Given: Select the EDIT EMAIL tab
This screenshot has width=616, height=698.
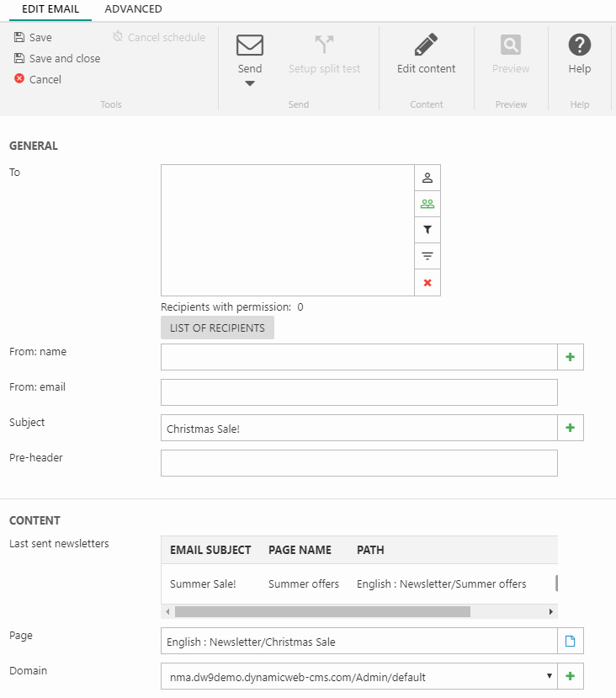Looking at the screenshot, I should (50, 9).
